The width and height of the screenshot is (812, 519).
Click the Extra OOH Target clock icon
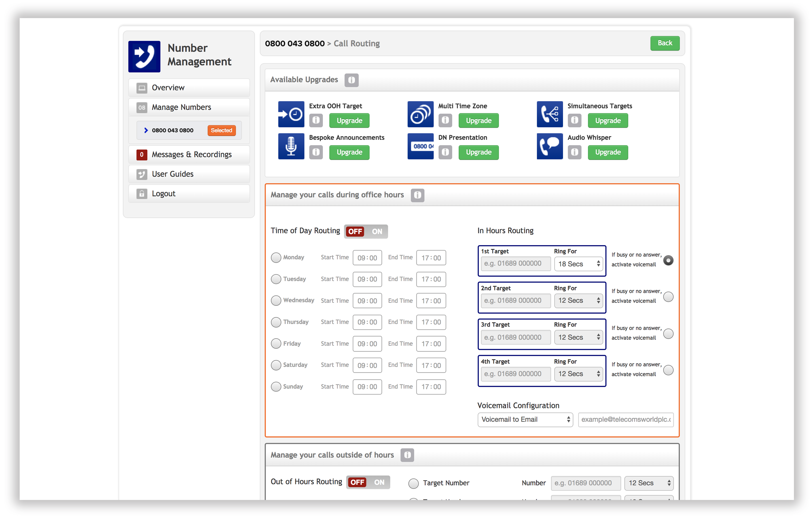(x=291, y=114)
